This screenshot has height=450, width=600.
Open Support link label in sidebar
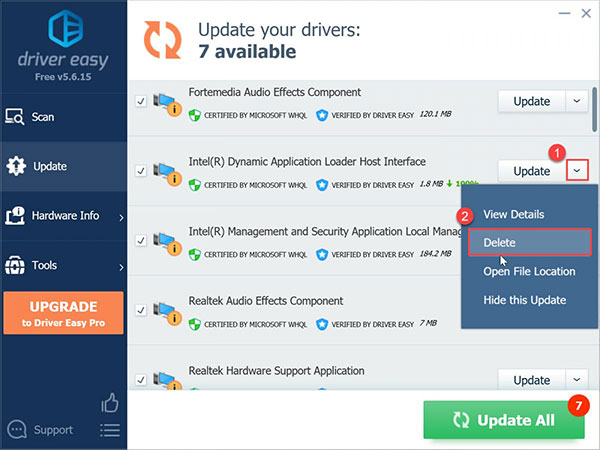(x=54, y=430)
